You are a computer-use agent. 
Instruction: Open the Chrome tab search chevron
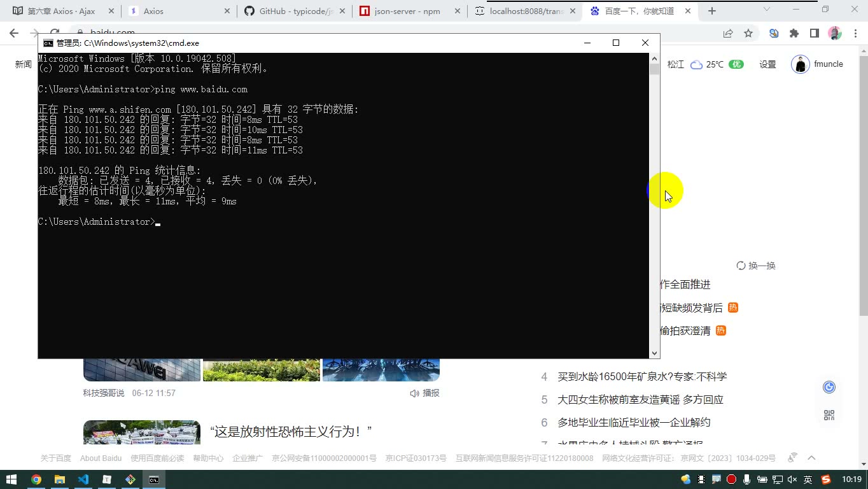(767, 9)
